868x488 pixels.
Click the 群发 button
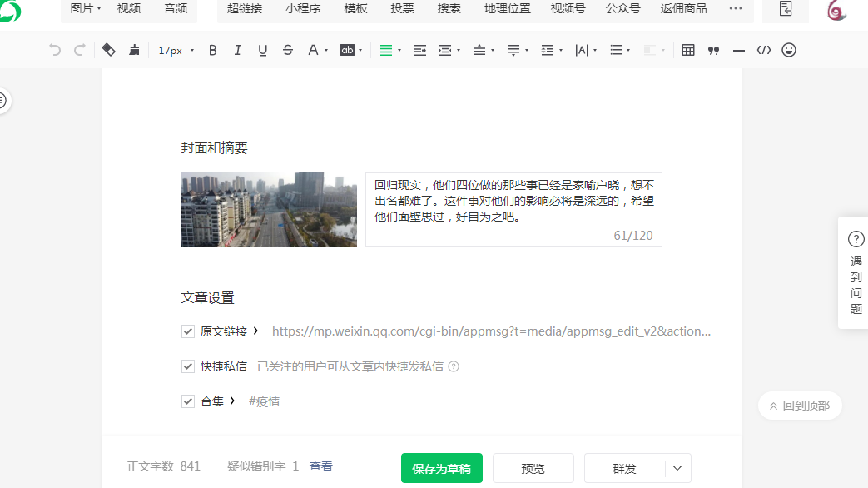624,468
